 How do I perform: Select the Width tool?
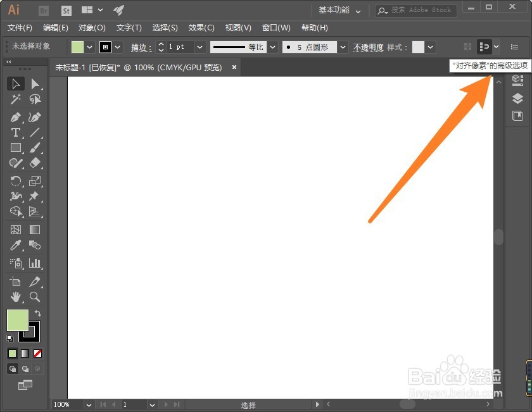point(16,196)
